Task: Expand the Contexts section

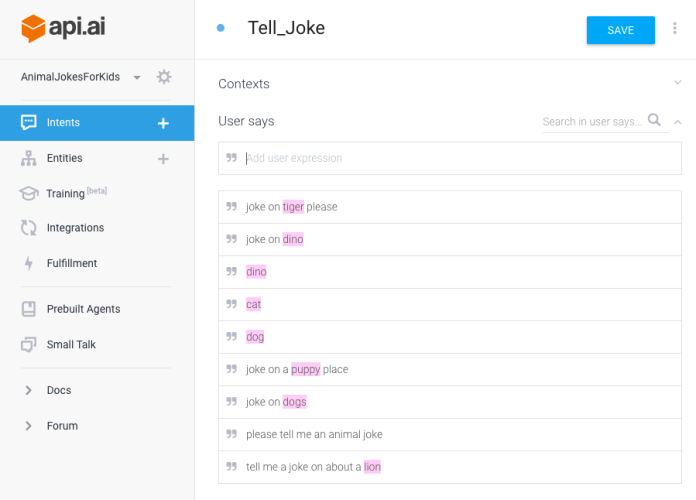Action: click(677, 84)
